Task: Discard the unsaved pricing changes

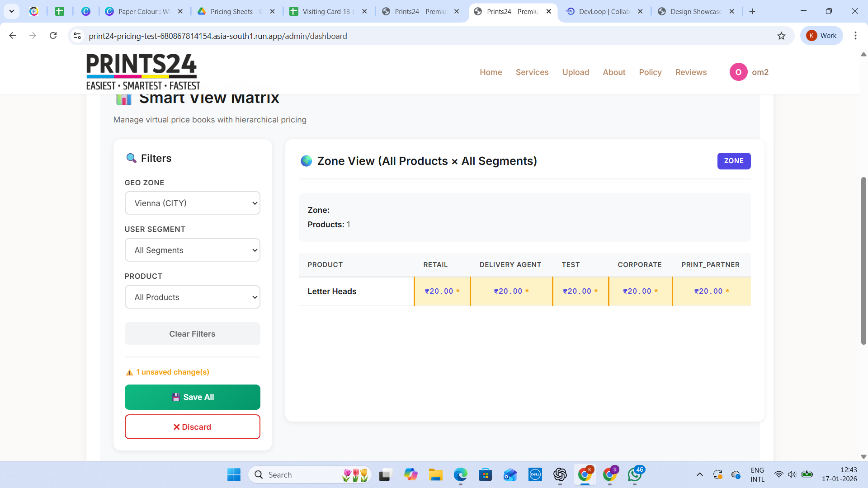Action: tap(192, 427)
